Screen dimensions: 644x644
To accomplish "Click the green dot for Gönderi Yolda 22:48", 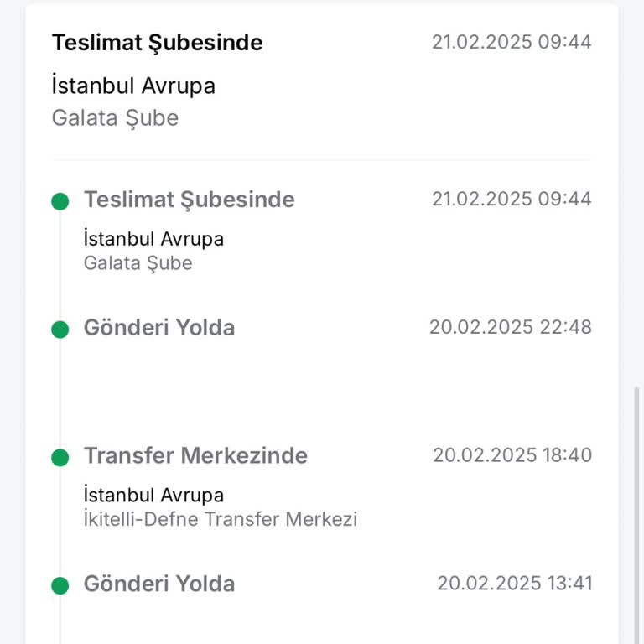I will (x=60, y=330).
